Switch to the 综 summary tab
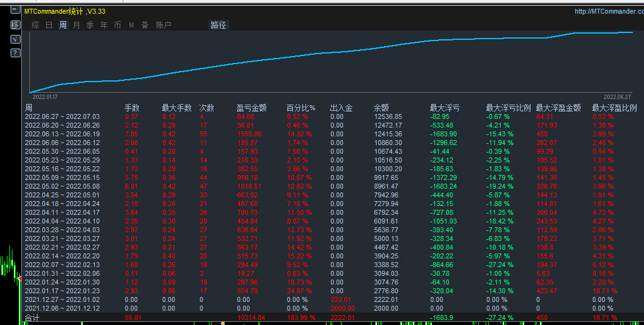 tap(36, 25)
